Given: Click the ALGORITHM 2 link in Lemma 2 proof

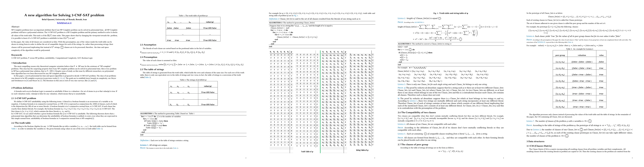Looking at the screenshot, I should pyautogui.click(x=419, y=22).
